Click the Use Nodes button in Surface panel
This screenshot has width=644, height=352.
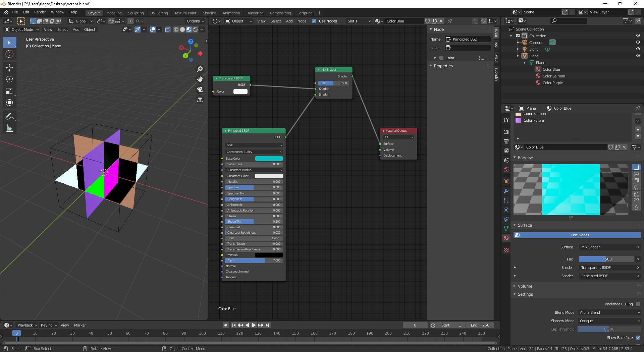(x=577, y=235)
